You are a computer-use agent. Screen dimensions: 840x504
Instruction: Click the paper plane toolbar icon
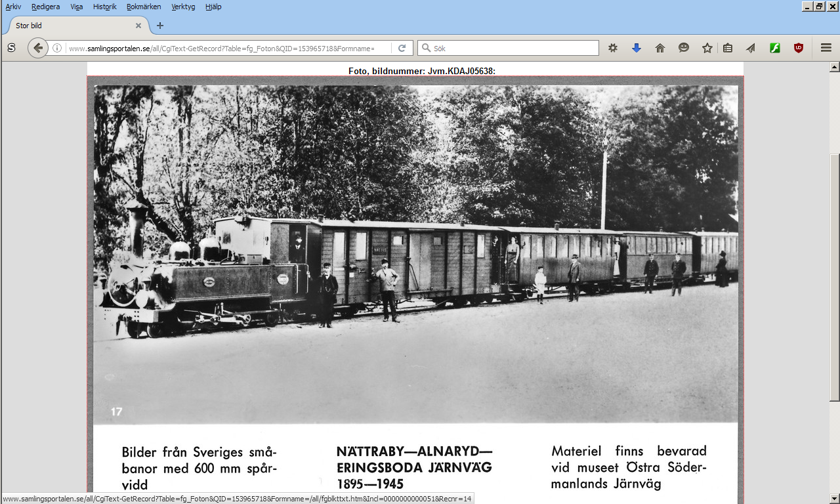751,48
